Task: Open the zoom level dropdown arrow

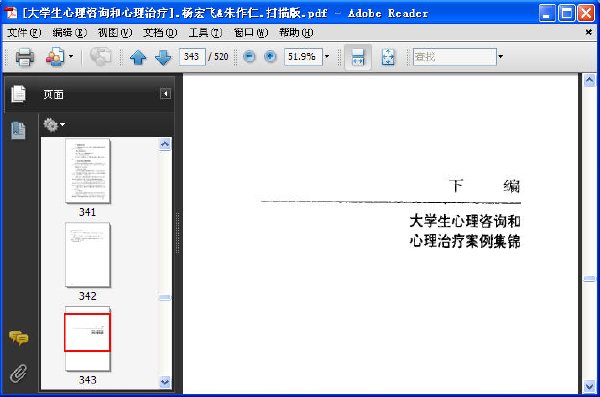Action: (x=327, y=57)
